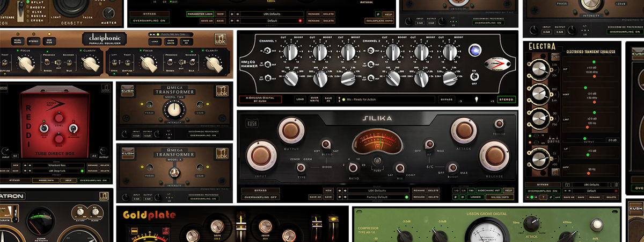Click the Attack knob on Lisson Grove
Screen dimensions: 644x242
pos(531,225)
